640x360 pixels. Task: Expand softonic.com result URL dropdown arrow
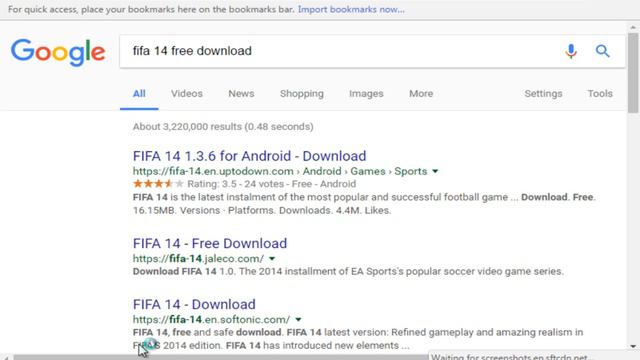298,320
